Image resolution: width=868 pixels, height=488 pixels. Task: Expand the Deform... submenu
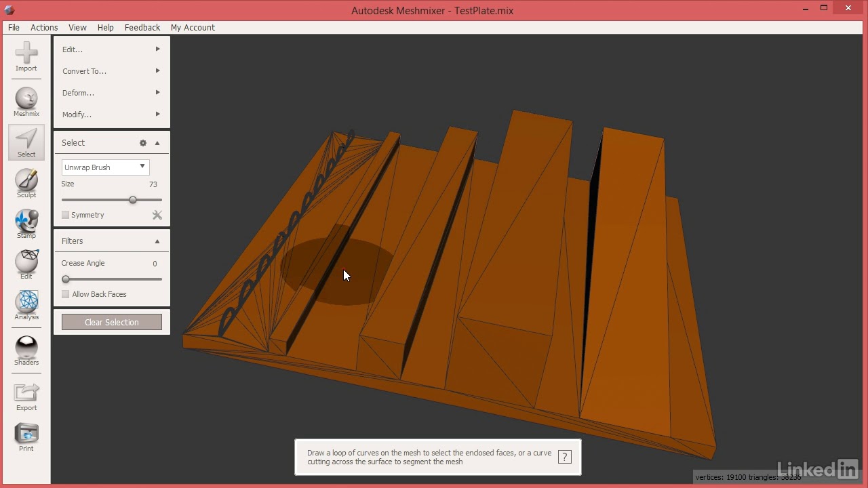(x=111, y=93)
